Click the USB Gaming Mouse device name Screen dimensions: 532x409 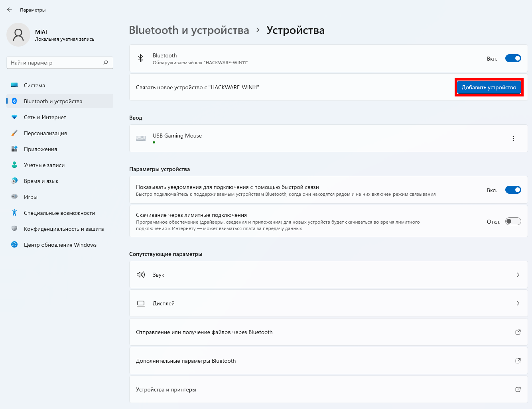(x=177, y=136)
